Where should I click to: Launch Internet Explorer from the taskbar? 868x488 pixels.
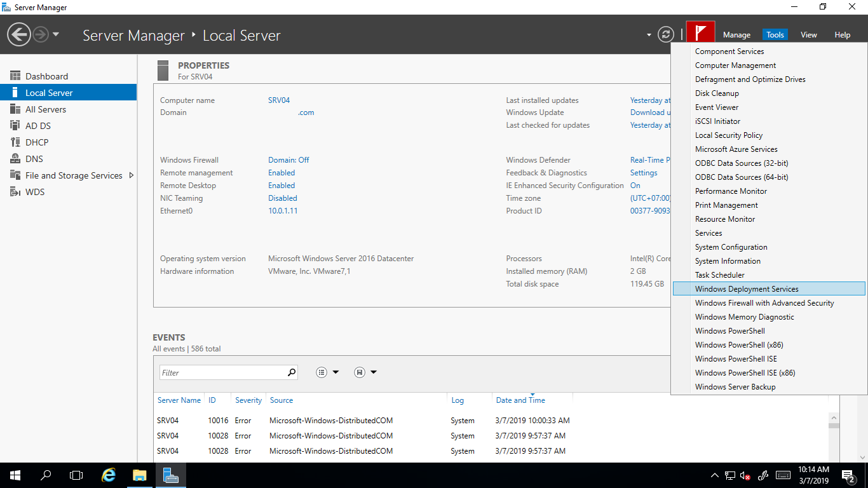pos(108,475)
